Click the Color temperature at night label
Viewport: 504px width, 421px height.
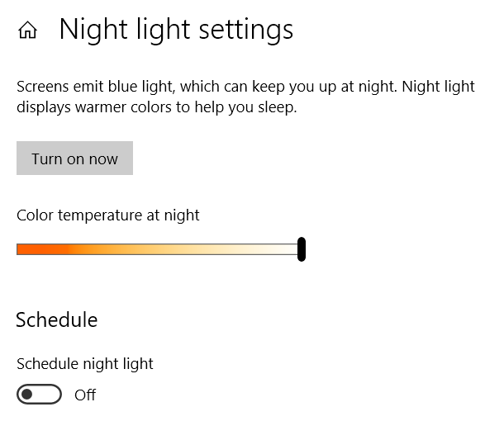(108, 215)
